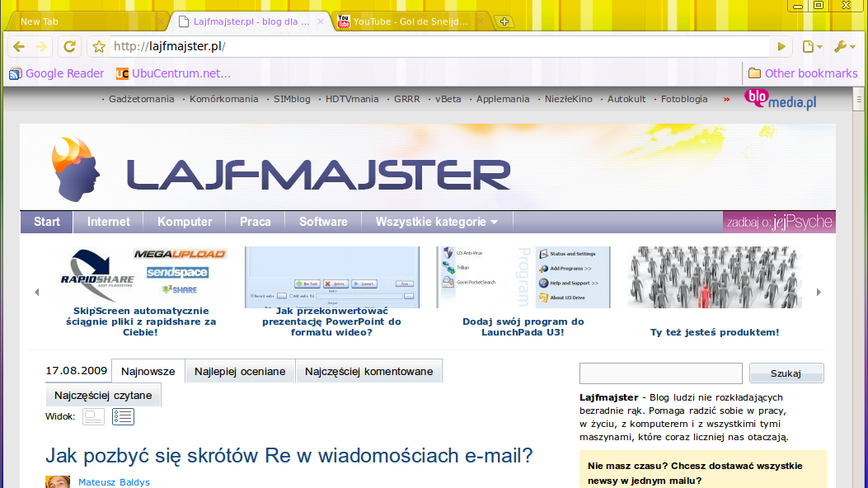Switch Widok to article preview view
Image resolution: width=868 pixels, height=488 pixels.
click(92, 416)
